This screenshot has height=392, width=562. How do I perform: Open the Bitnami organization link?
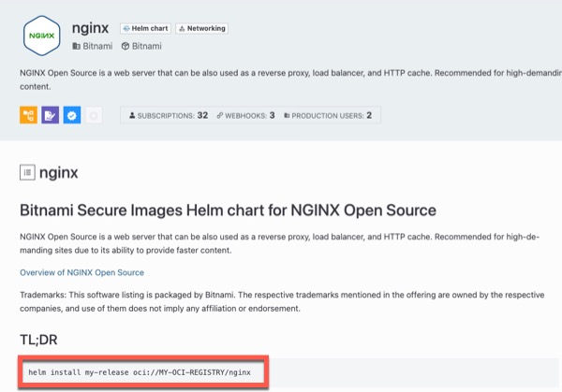[92, 46]
